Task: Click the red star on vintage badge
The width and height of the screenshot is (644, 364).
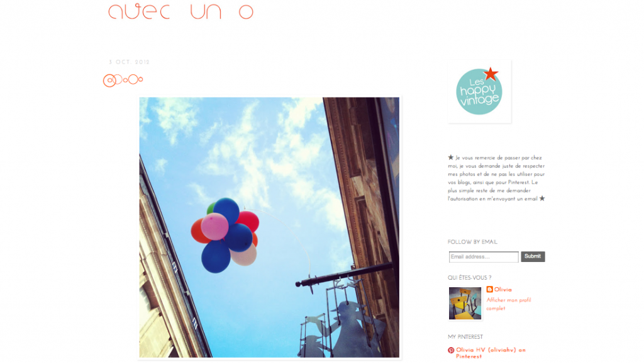Action: pyautogui.click(x=491, y=74)
